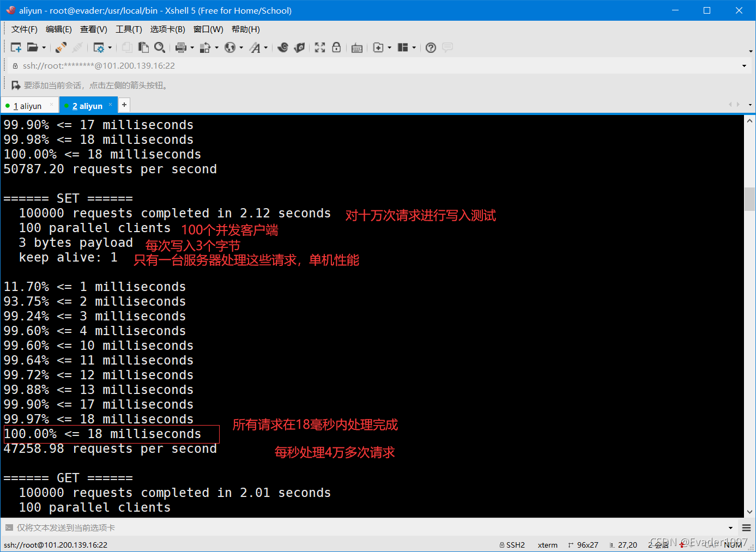Click the Color scheme icon
756x552 pixels.
(x=205, y=47)
